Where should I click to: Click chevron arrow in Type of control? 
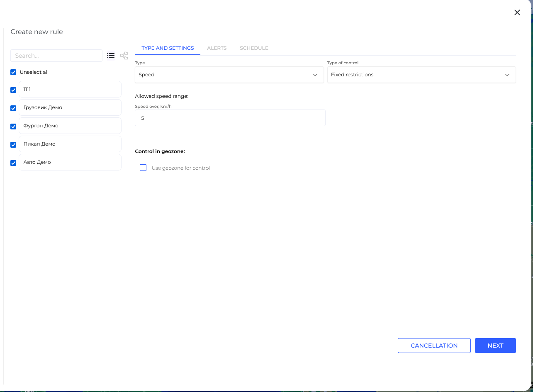tap(507, 75)
